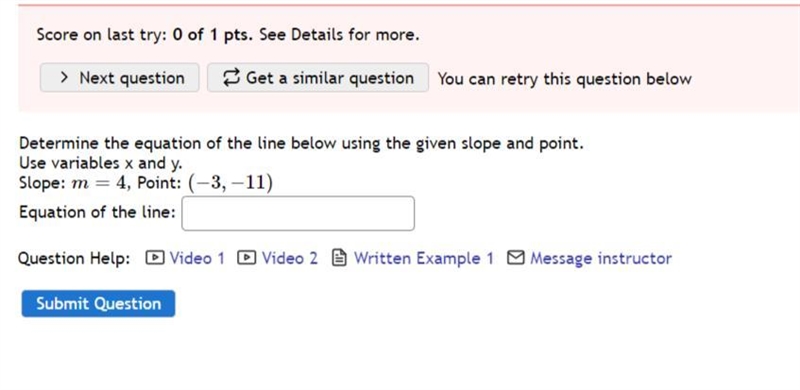Open the Written Example 1 link
Screen dimensions: 800x390
click(x=424, y=258)
